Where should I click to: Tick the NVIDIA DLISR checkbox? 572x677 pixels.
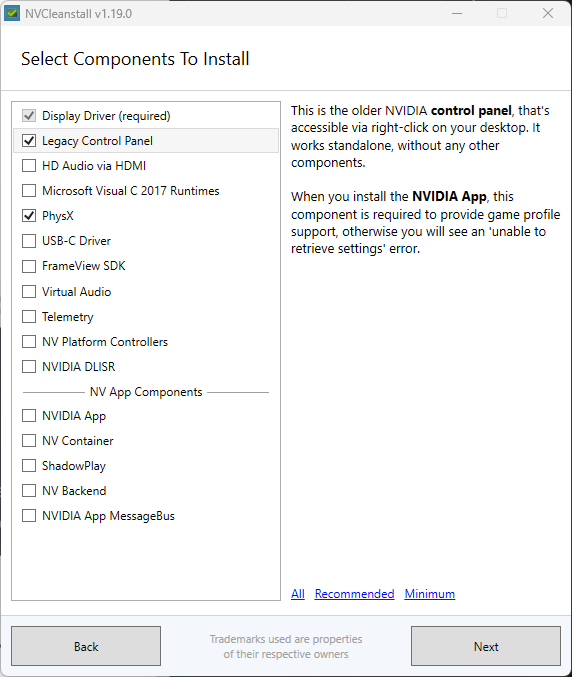pyautogui.click(x=29, y=367)
